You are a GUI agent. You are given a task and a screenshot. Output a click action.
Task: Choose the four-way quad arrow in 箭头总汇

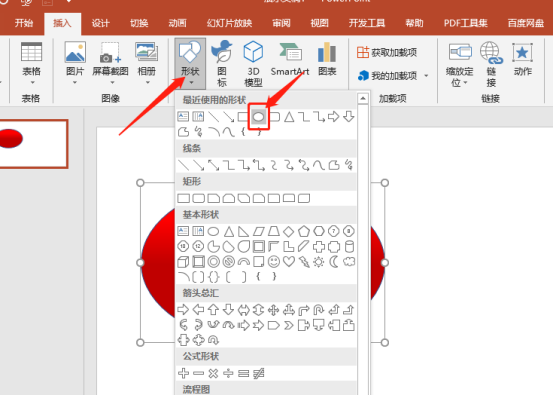tap(273, 310)
